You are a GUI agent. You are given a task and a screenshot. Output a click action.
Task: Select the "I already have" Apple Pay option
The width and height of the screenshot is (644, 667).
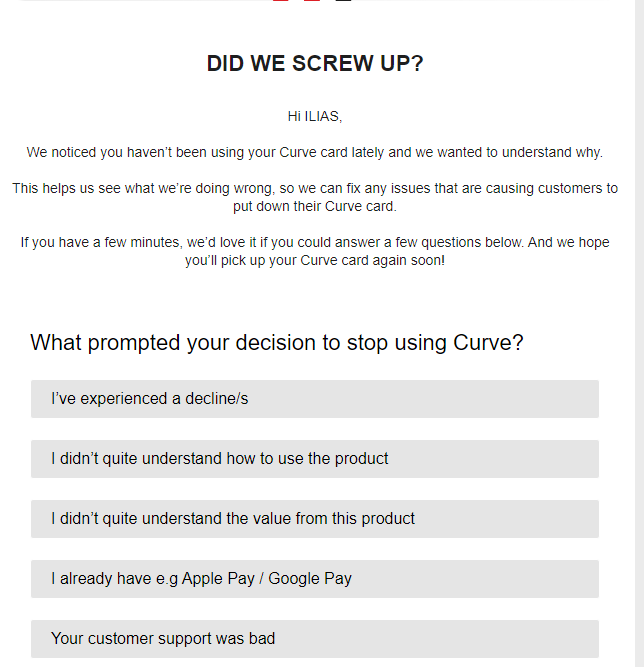click(x=315, y=579)
